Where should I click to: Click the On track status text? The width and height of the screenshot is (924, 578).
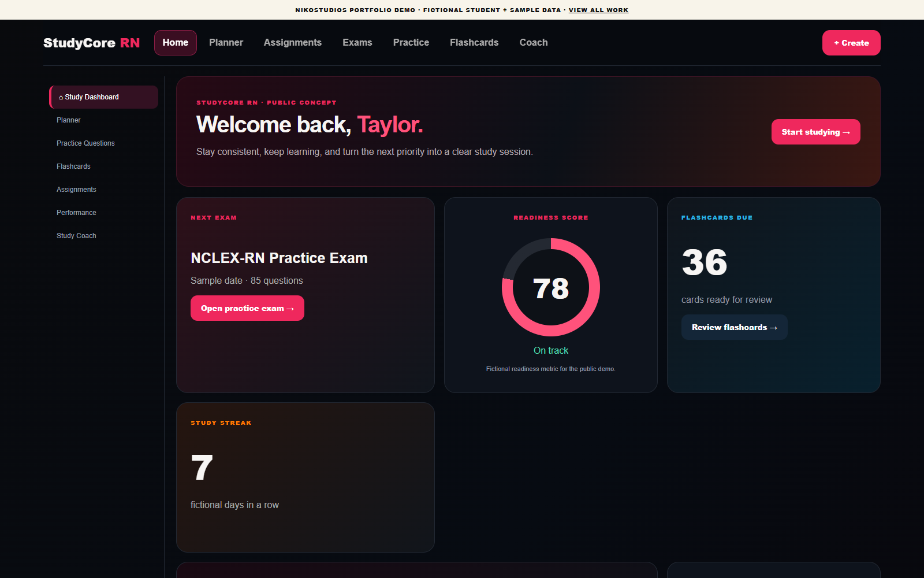coord(551,350)
